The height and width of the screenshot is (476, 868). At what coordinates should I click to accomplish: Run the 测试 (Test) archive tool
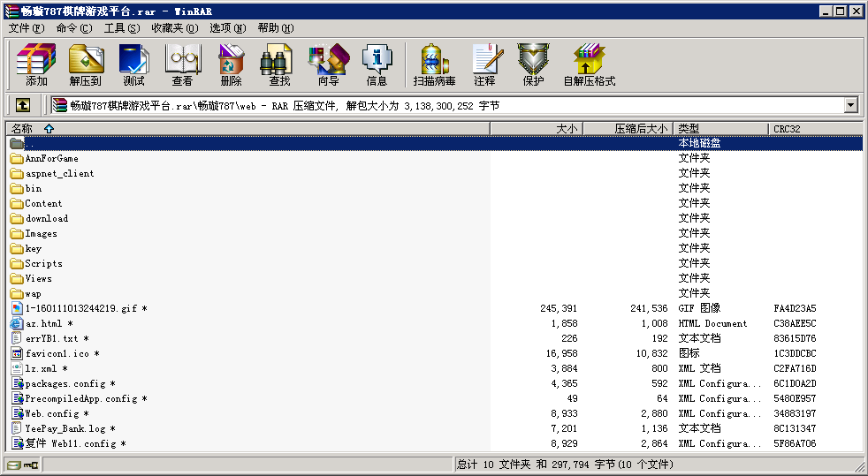(x=133, y=64)
